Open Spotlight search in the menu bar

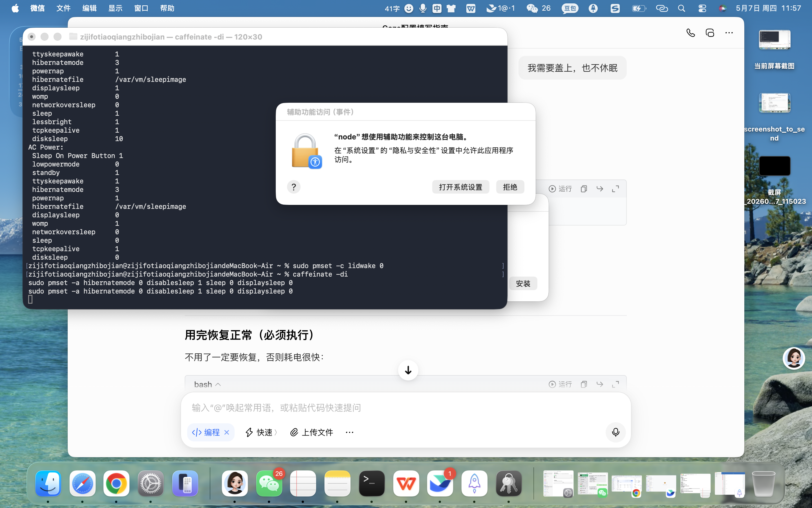(x=681, y=8)
